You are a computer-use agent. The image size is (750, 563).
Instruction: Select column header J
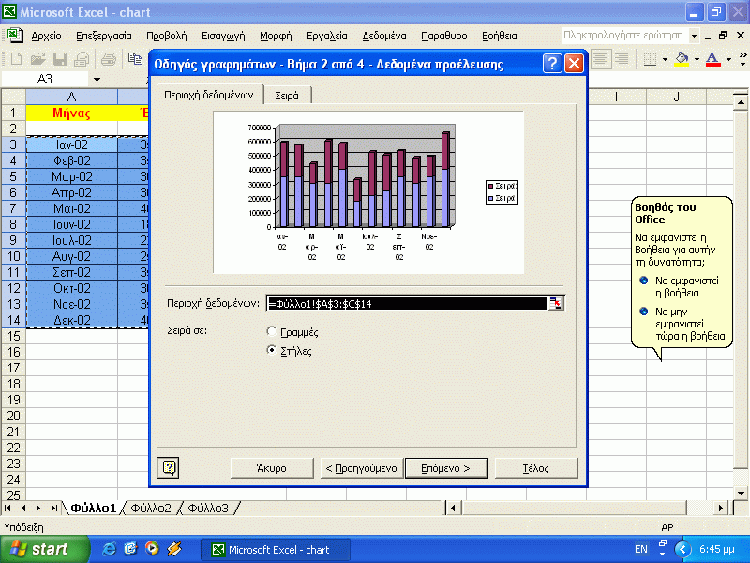(x=676, y=97)
